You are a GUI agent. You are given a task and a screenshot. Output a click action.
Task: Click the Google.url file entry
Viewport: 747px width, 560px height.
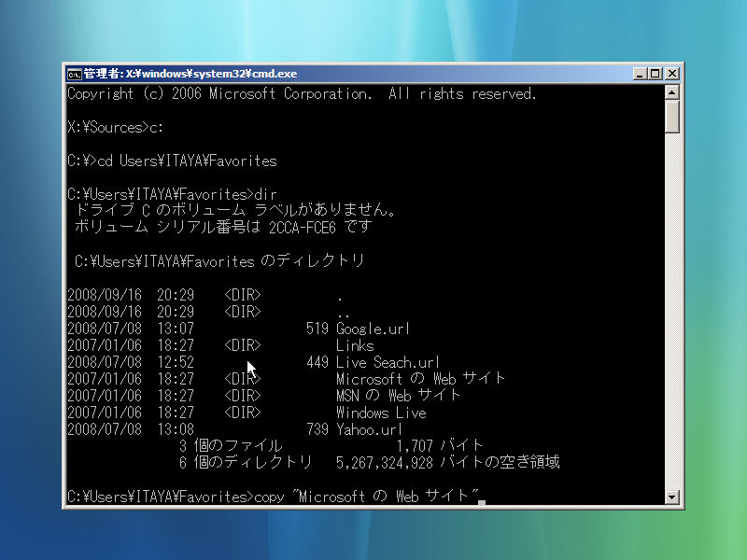[373, 329]
